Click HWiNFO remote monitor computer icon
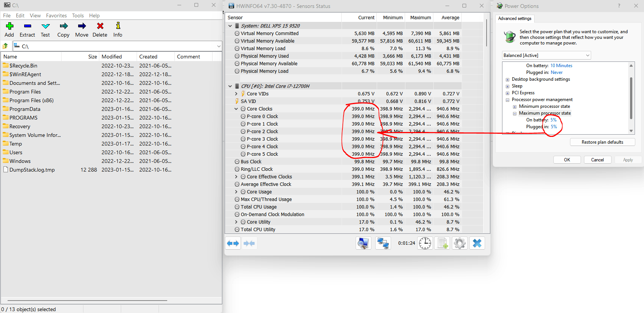Image resolution: width=644 pixels, height=313 pixels. 363,243
